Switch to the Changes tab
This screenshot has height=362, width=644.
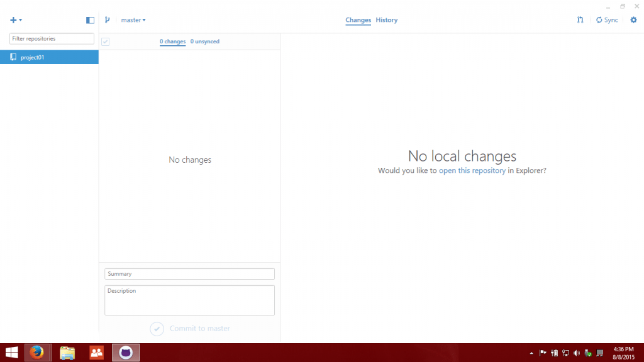click(358, 19)
